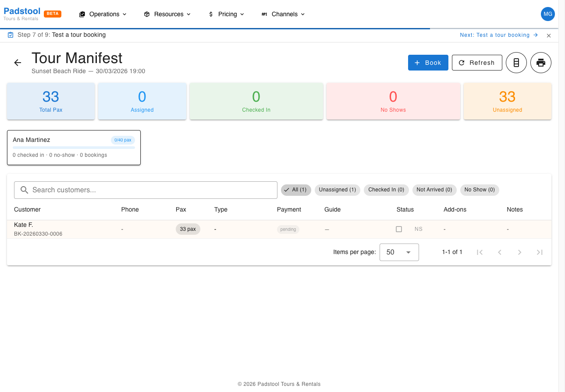The width and height of the screenshot is (565, 392).
Task: Click Sunset Beach Ride subtitle text
Action: [x=88, y=71]
